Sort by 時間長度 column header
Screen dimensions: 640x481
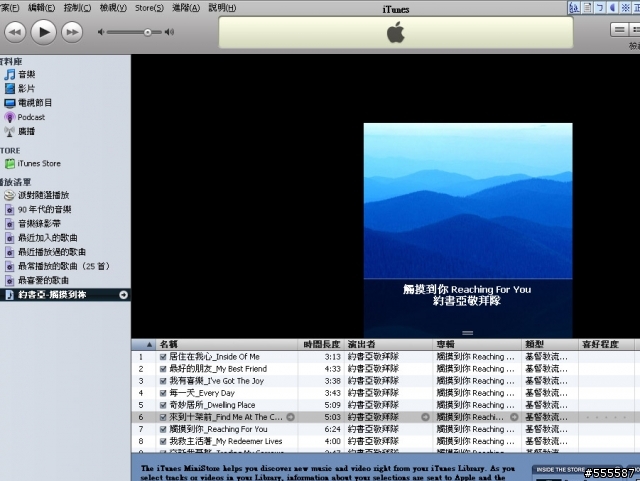click(x=322, y=345)
